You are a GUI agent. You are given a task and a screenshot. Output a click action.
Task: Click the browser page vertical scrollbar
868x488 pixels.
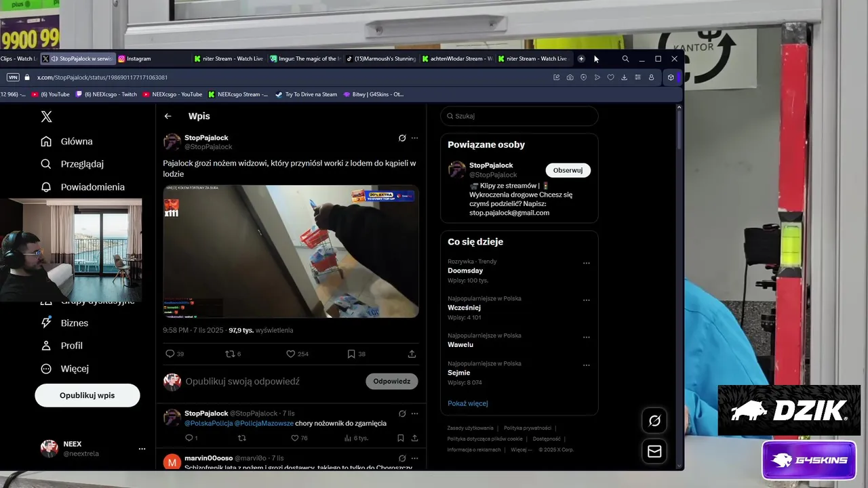pos(679,129)
